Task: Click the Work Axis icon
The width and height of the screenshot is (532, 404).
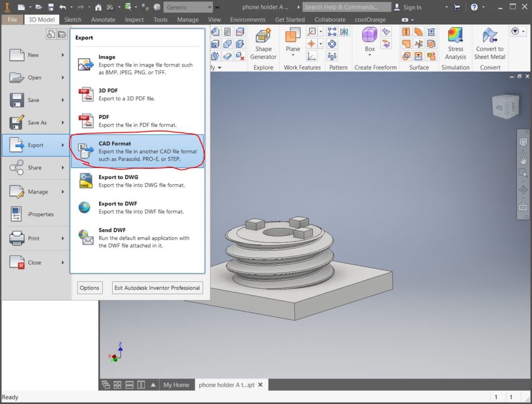Action: (312, 32)
